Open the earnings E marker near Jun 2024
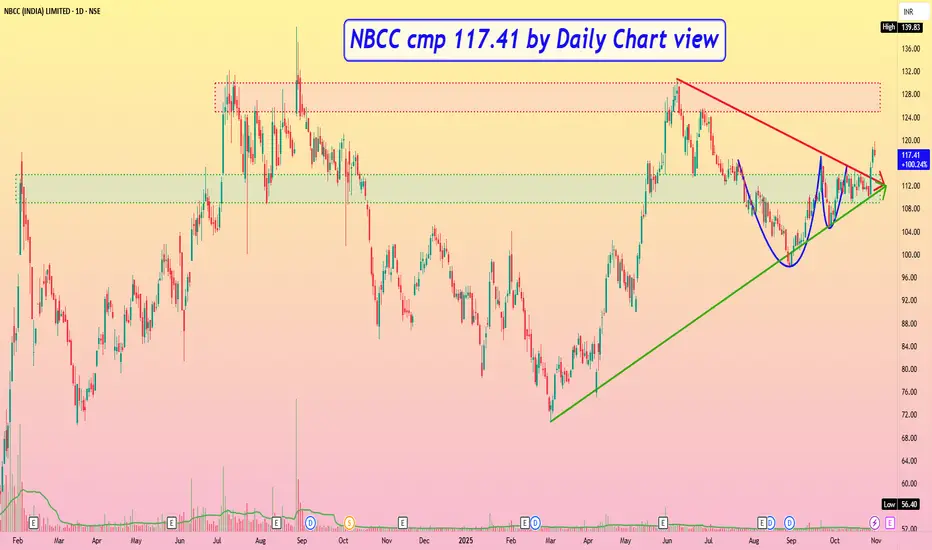Image resolution: width=932 pixels, height=550 pixels. click(172, 523)
